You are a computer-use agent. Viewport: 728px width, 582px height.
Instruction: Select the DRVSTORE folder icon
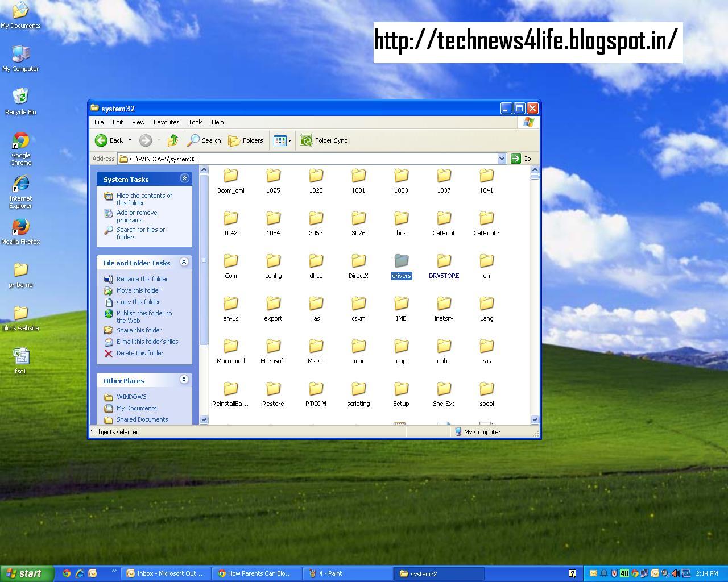click(444, 261)
